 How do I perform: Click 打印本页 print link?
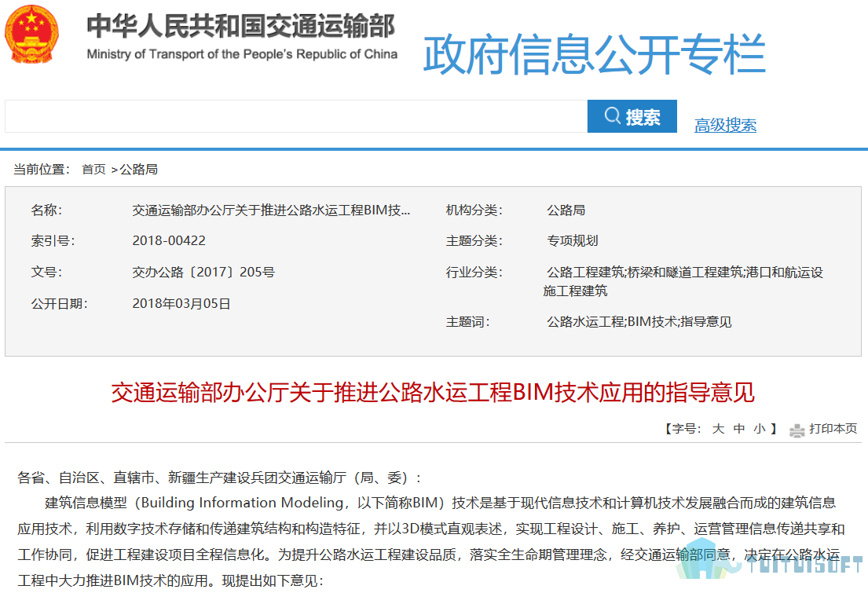coord(833,429)
